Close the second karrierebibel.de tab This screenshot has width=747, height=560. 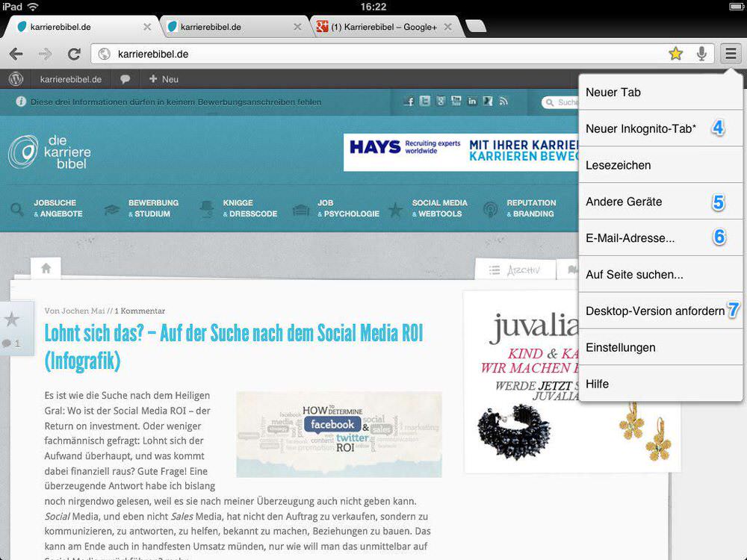(297, 27)
